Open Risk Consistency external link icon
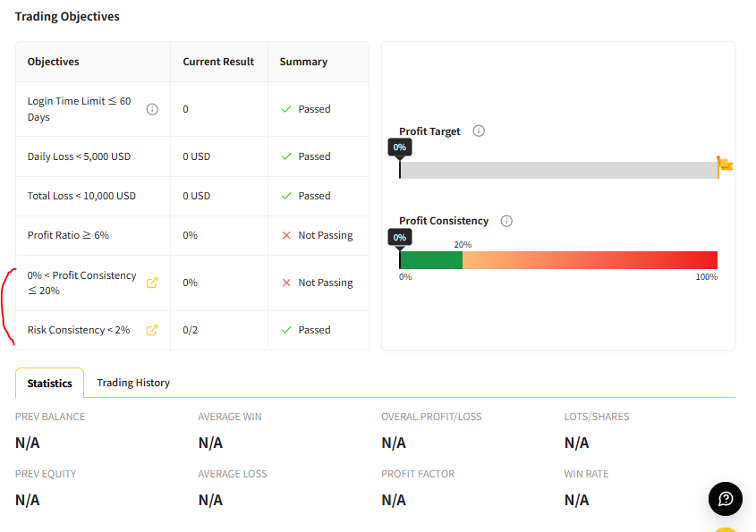 (152, 330)
